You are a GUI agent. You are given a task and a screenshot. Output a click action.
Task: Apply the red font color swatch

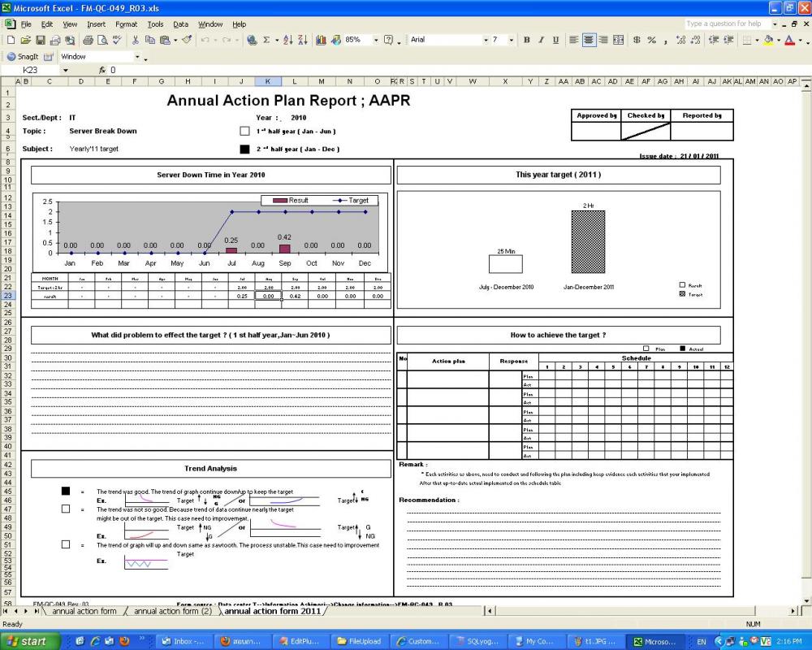[789, 40]
